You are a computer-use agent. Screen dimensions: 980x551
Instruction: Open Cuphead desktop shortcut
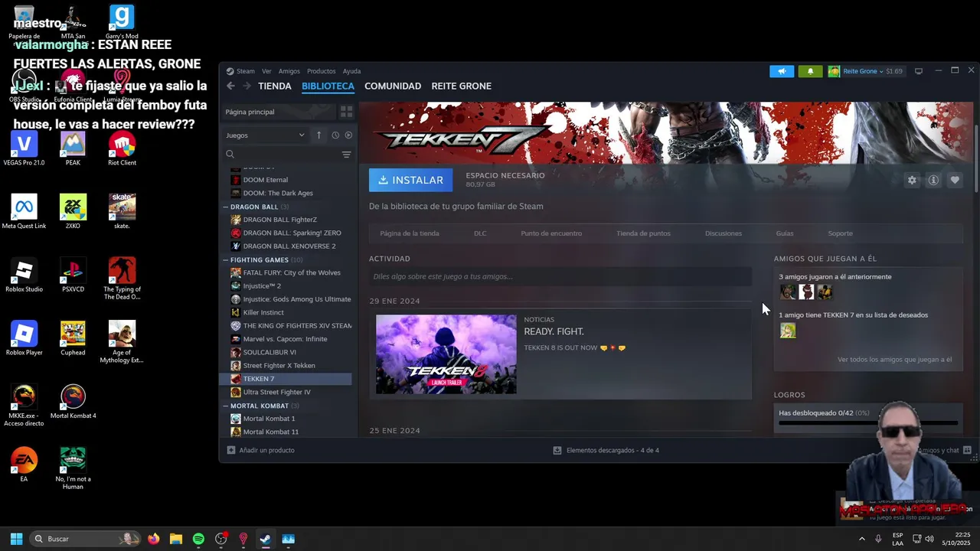[73, 338]
